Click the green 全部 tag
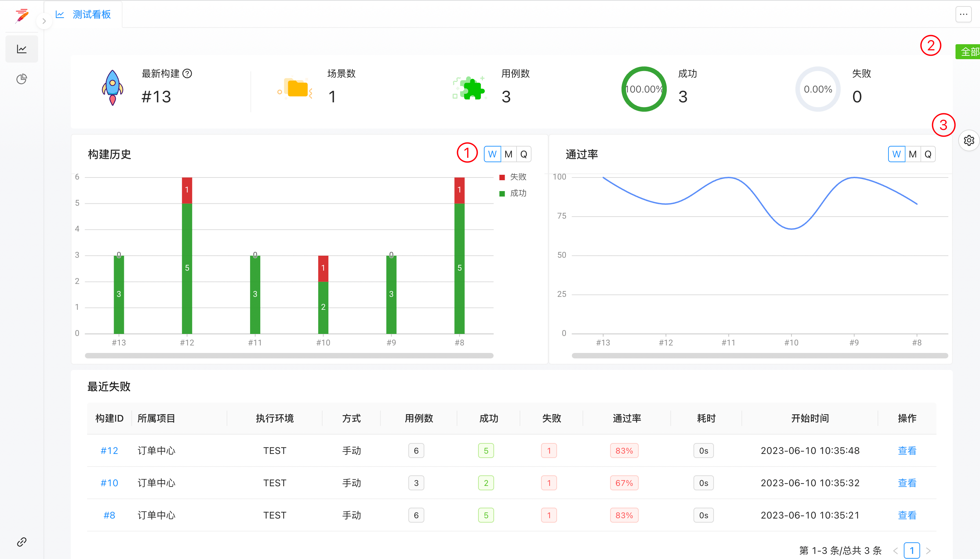 [x=968, y=51]
